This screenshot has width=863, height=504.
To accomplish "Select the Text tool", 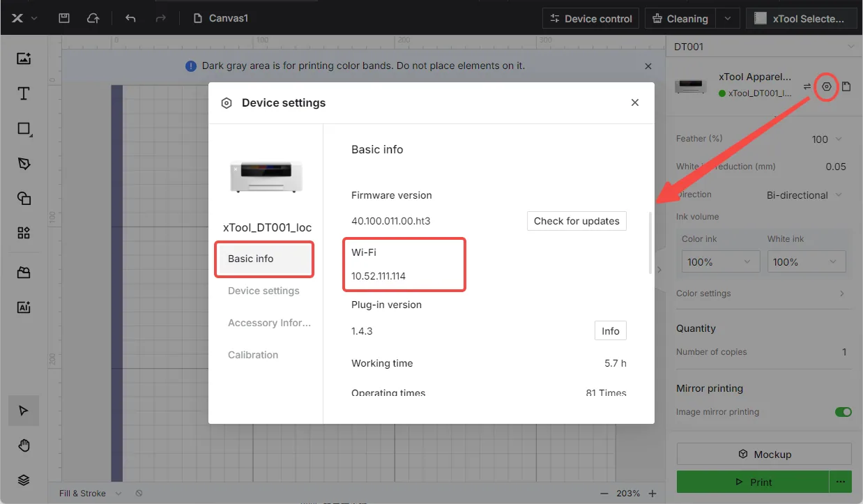I will coord(24,93).
